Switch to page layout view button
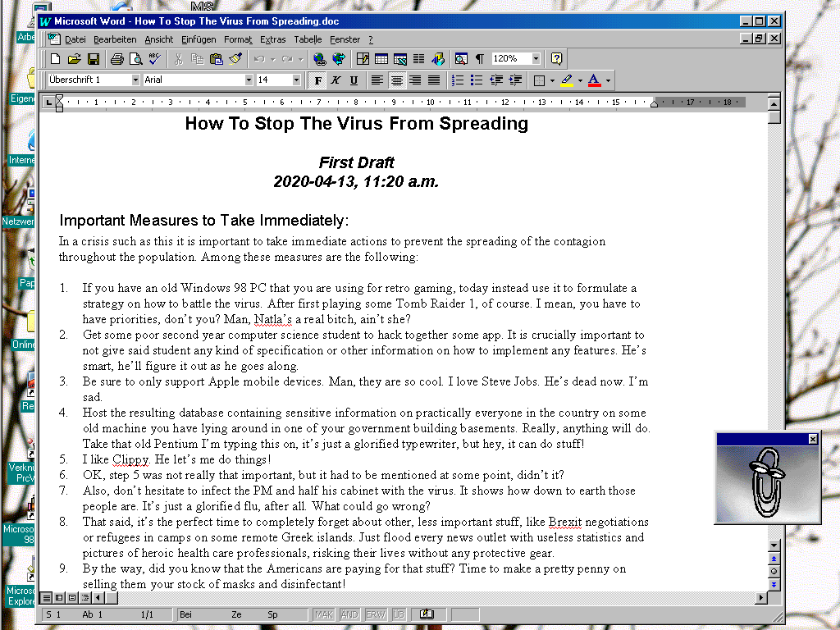 (x=72, y=597)
